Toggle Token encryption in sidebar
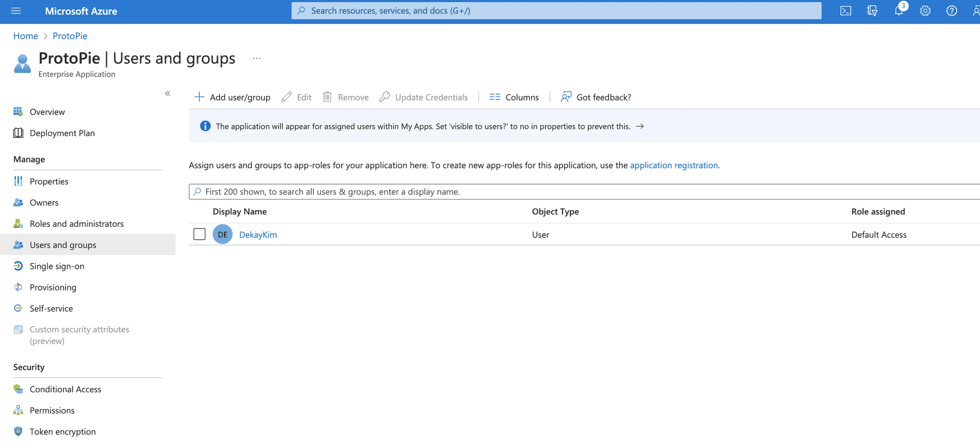The image size is (980, 445). click(62, 431)
